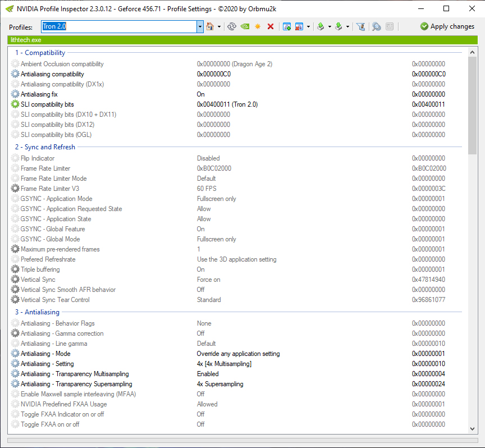Open the bit value editor grid icon

click(x=390, y=26)
